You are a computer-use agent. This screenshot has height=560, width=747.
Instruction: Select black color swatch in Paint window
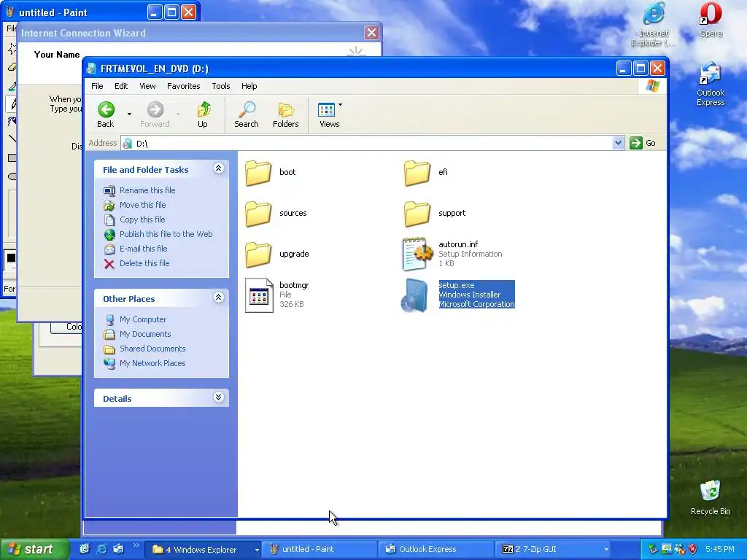pos(11,257)
